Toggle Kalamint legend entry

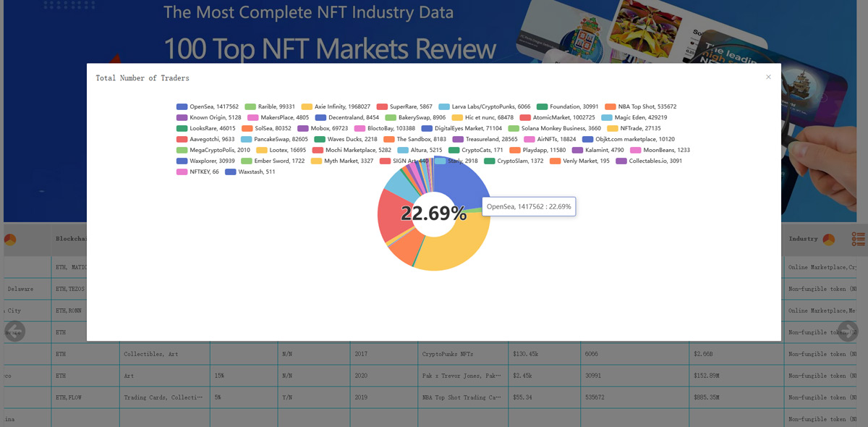coord(598,150)
